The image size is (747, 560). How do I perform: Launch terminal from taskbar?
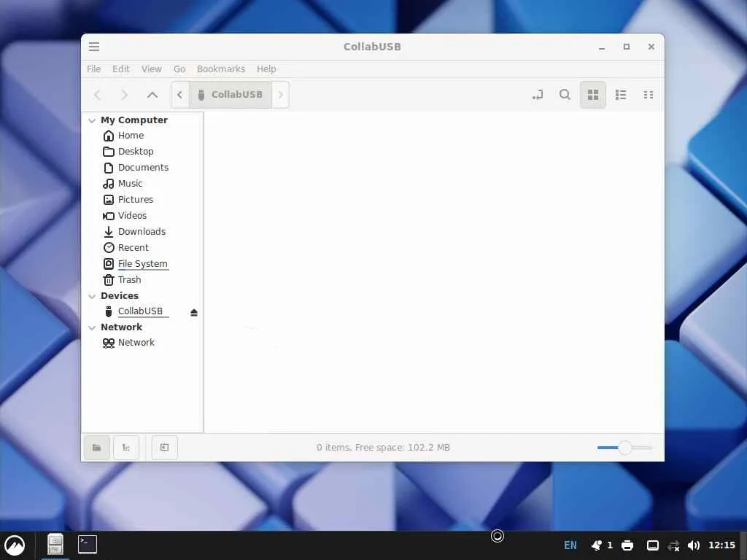88,544
